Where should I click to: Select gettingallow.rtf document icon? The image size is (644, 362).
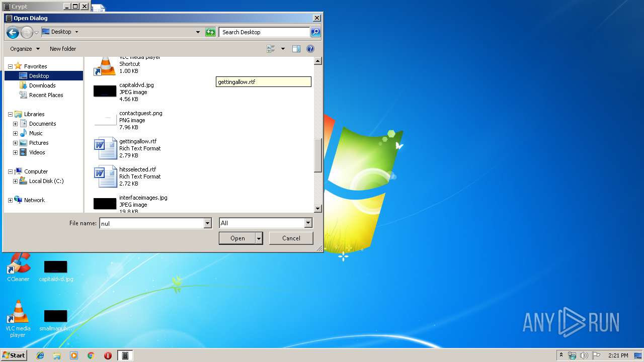click(105, 148)
